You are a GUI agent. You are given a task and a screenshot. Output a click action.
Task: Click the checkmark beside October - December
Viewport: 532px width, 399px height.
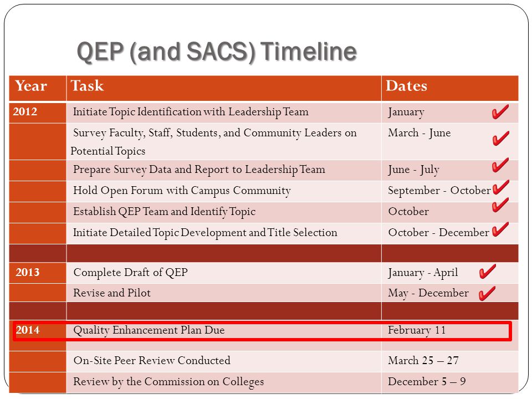pyautogui.click(x=500, y=229)
